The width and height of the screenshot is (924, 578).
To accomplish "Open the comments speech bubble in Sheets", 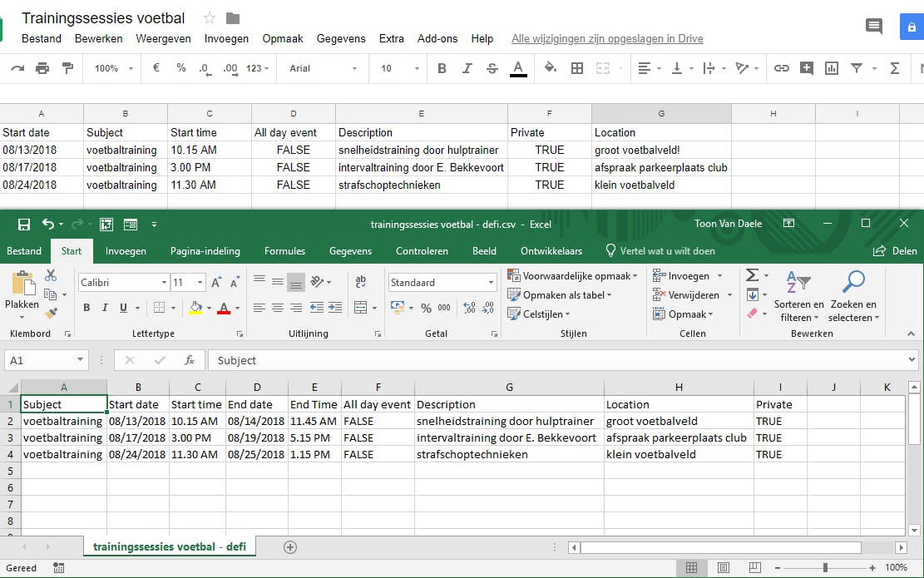I will point(873,26).
